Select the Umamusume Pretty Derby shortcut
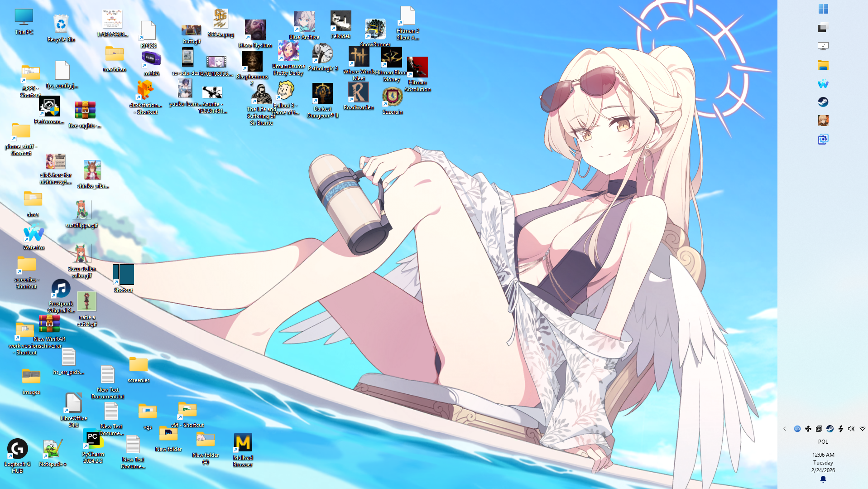 coord(288,58)
